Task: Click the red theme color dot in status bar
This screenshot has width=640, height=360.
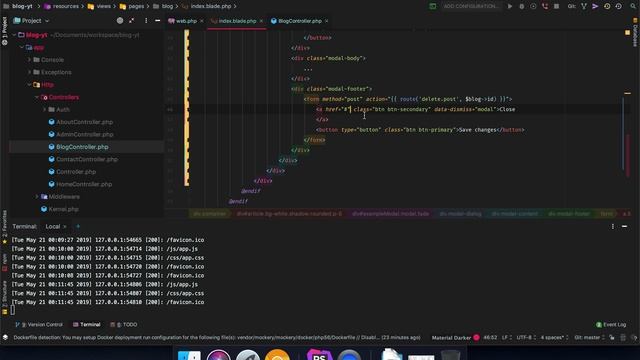Action: coord(476,338)
